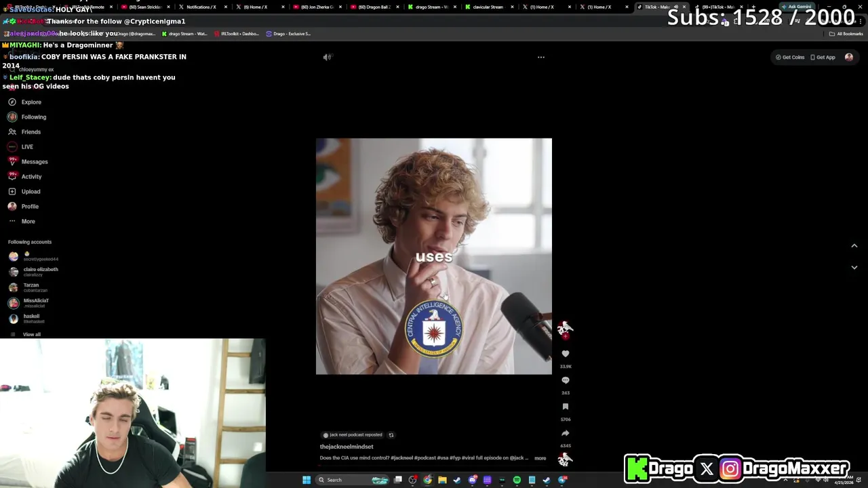
Task: Expand video caption with 'more'
Action: tap(540, 458)
